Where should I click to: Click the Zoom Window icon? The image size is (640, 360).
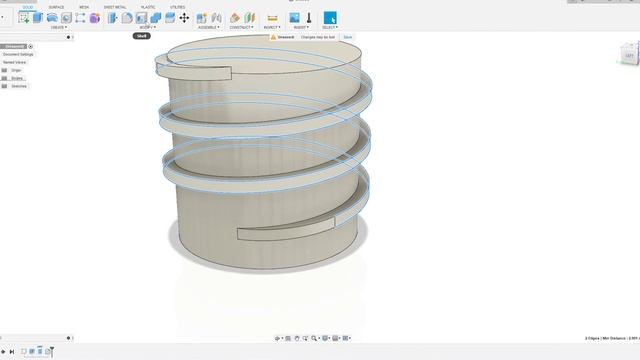tap(305, 338)
